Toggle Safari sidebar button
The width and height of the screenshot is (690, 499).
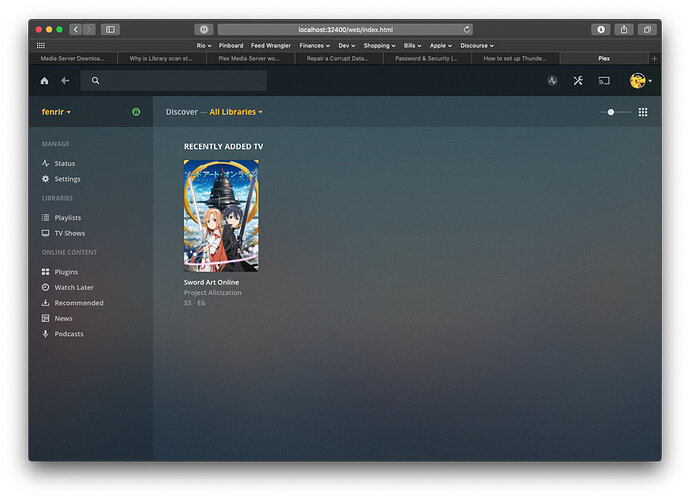coord(110,29)
